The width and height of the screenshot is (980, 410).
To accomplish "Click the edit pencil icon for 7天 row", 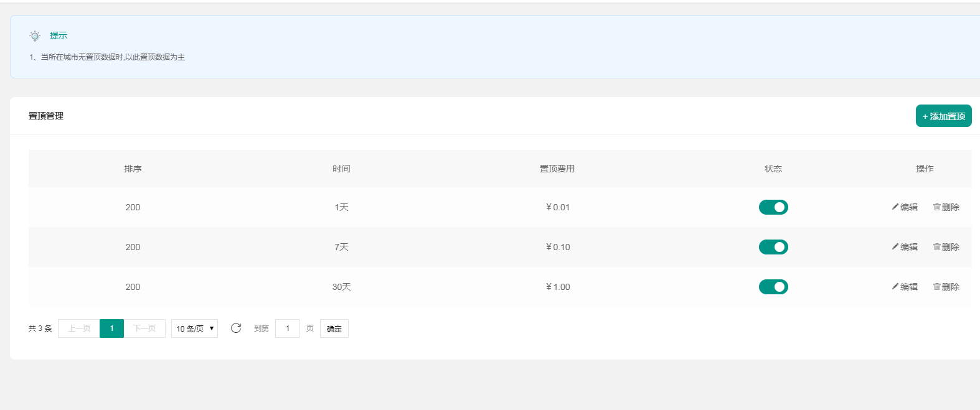I will click(895, 247).
